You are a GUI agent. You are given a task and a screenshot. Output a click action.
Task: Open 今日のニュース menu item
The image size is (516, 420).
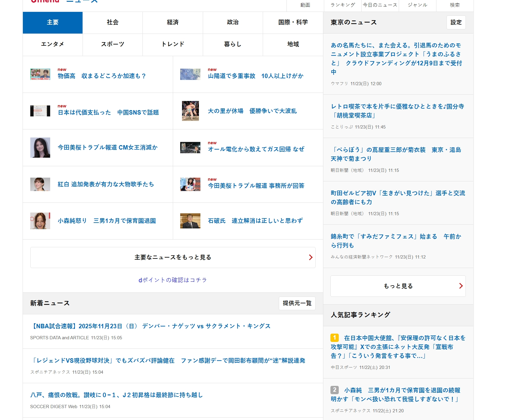pyautogui.click(x=380, y=5)
